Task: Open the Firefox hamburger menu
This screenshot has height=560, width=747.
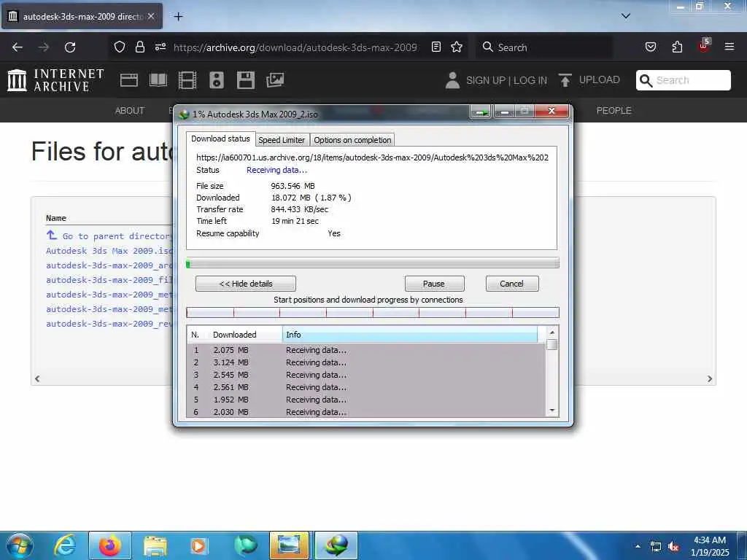Action: coord(729,47)
